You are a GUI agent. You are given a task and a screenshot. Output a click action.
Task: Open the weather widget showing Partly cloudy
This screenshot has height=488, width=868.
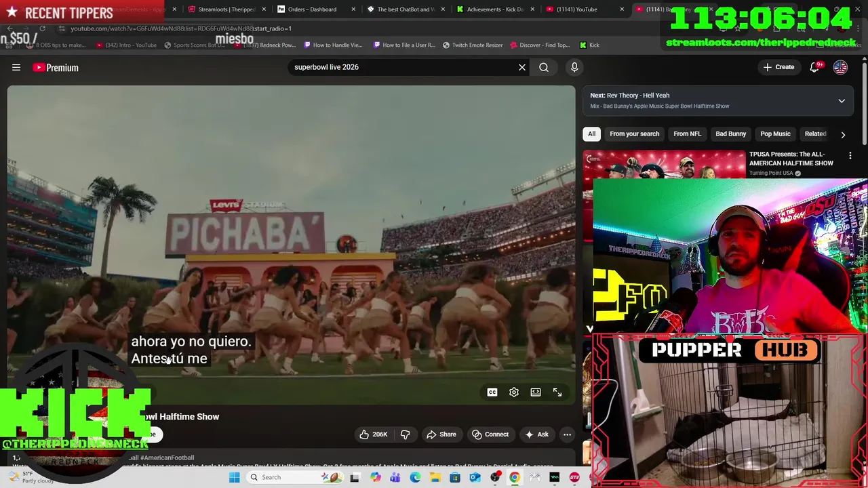click(32, 477)
